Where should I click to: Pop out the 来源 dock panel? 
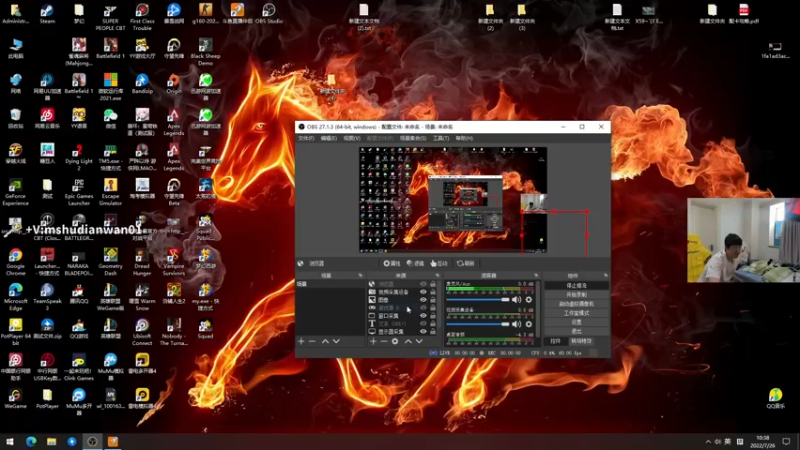437,276
